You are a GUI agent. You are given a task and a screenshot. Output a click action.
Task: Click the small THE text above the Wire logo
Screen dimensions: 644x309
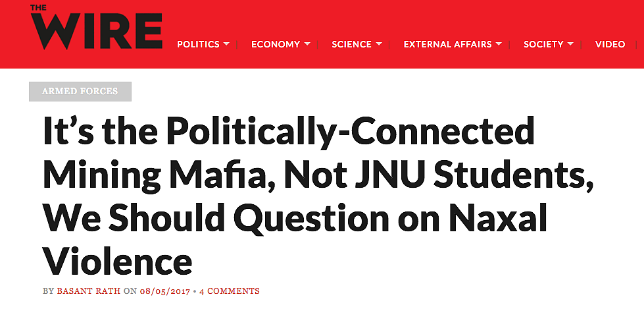pos(38,7)
